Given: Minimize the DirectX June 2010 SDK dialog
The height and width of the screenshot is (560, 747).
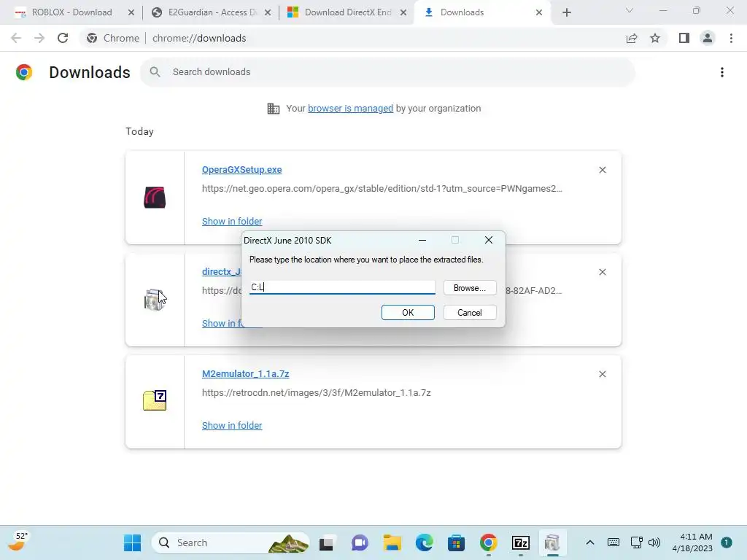Looking at the screenshot, I should (422, 240).
